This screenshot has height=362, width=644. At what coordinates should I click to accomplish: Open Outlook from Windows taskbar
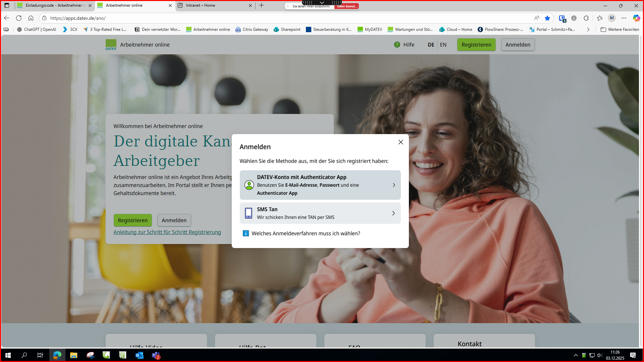coord(139,355)
